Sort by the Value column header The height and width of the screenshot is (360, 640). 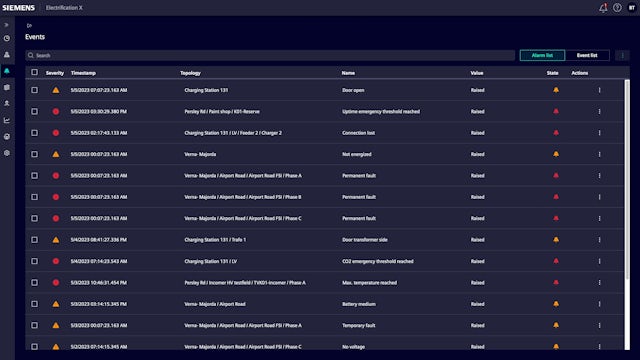[477, 73]
